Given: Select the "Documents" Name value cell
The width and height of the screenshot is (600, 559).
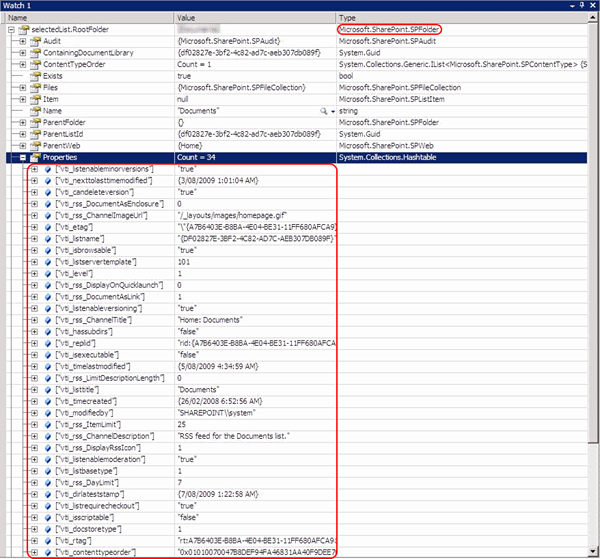Looking at the screenshot, I should tap(255, 111).
